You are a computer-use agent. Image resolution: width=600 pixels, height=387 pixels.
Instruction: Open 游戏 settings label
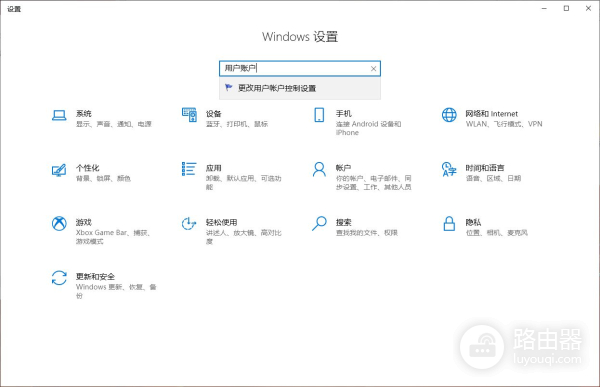[x=83, y=222]
